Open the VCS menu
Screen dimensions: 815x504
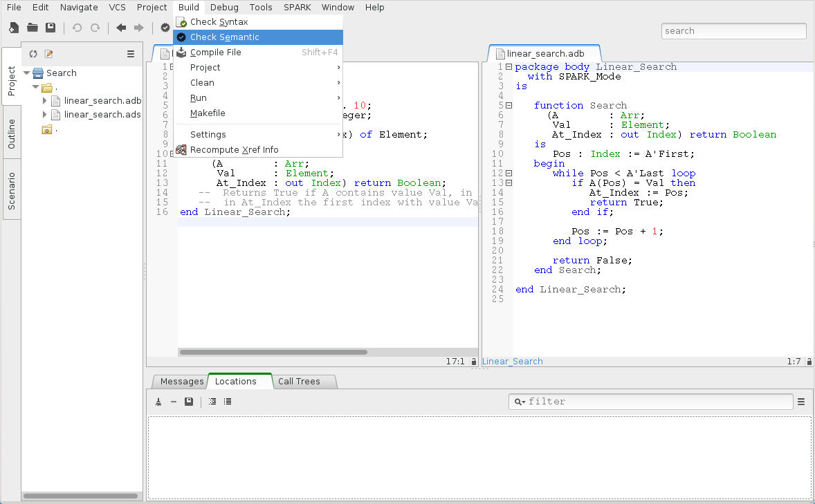(117, 8)
